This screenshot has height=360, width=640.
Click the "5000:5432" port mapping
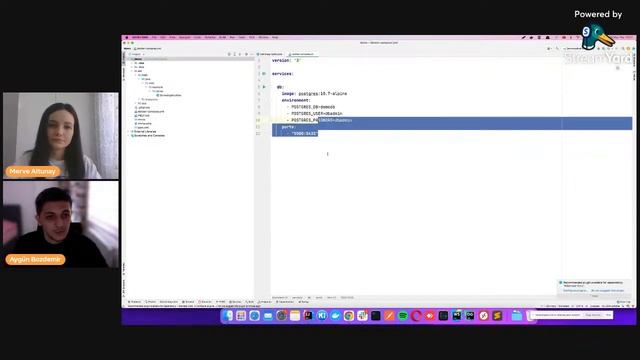coord(304,133)
